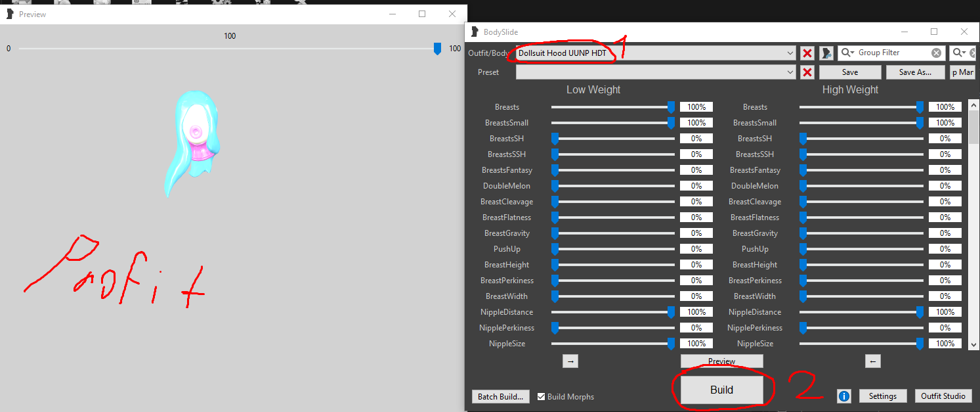Viewport: 980px width, 412px height.
Task: Click the Save As... button
Action: pos(915,72)
